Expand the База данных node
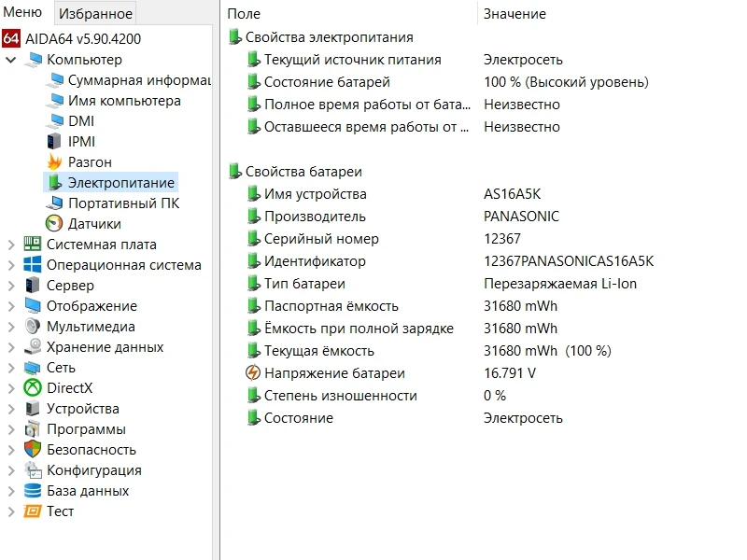Screen dimensions: 747x560 11,490
